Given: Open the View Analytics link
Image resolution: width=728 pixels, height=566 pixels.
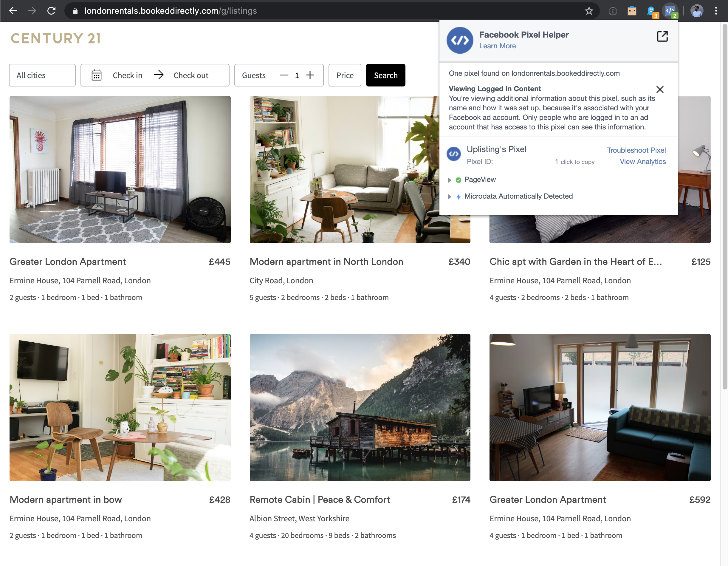Looking at the screenshot, I should pos(642,161).
